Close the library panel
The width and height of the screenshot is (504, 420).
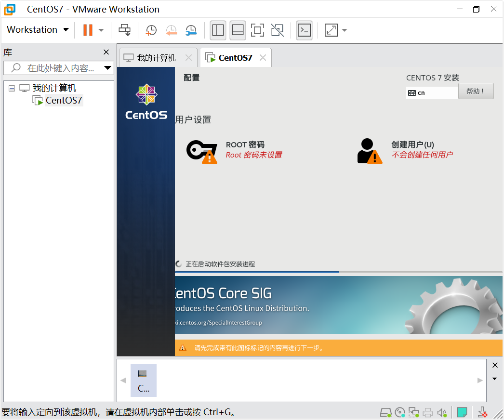click(106, 52)
